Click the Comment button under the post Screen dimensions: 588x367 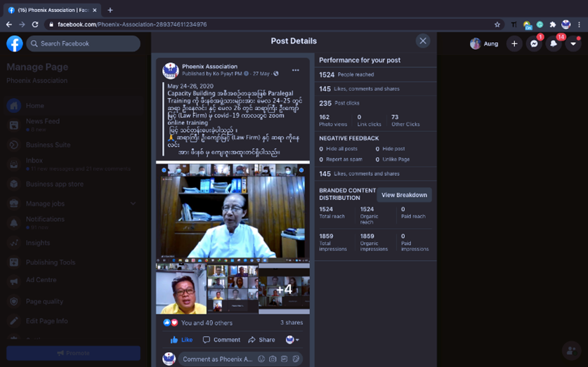[221, 340]
